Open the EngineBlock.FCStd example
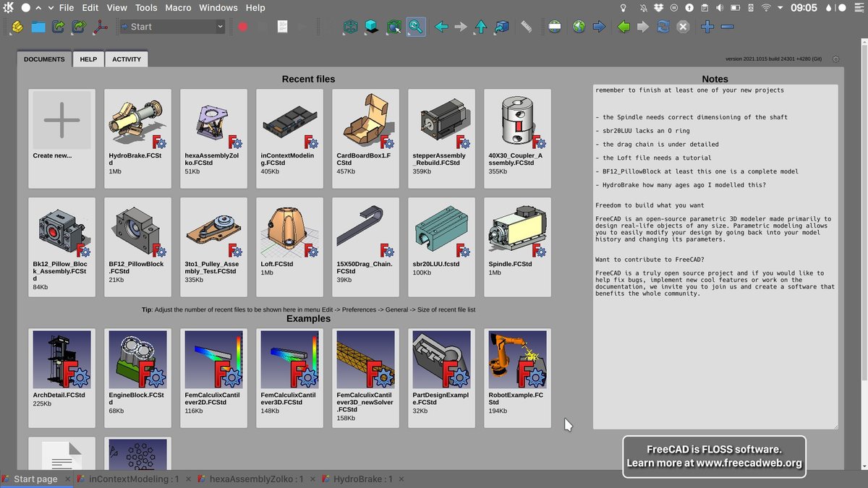Screen dimensions: 868x488 (137, 378)
